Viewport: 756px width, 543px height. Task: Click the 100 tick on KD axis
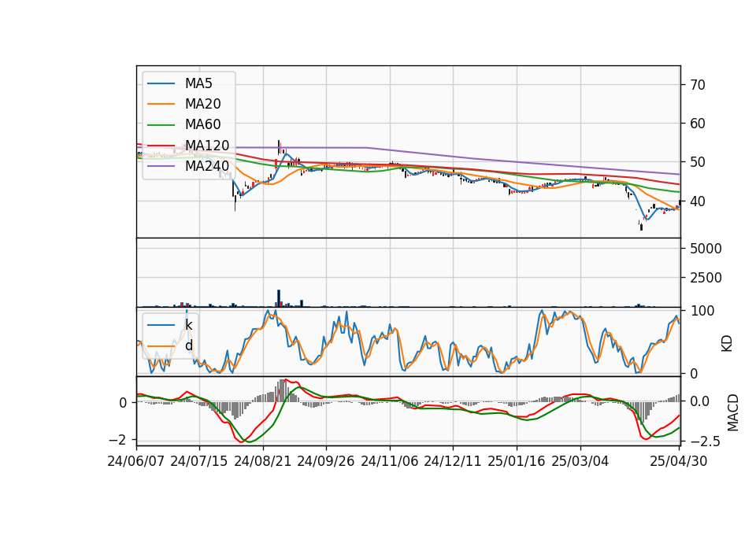(x=702, y=311)
